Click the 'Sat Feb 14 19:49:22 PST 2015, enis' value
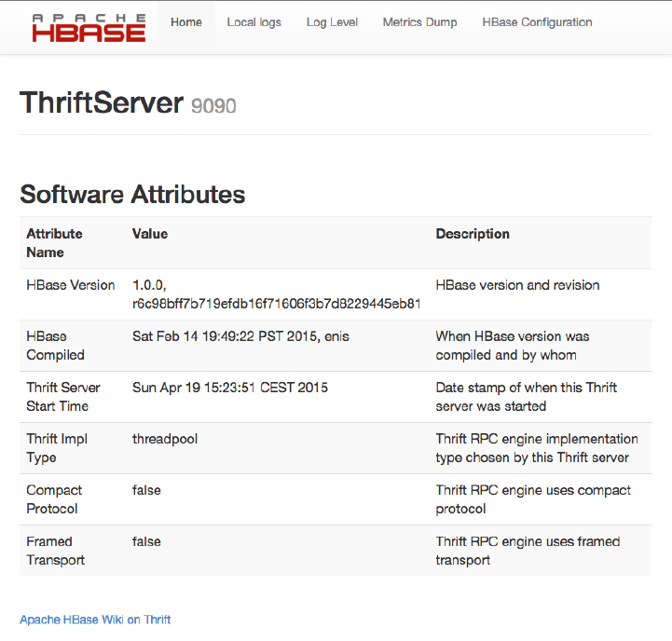 point(240,336)
